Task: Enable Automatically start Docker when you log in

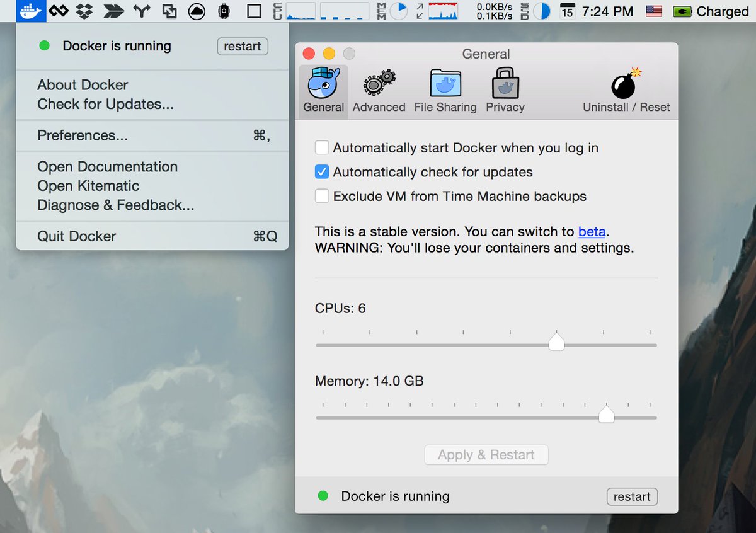Action: [322, 148]
